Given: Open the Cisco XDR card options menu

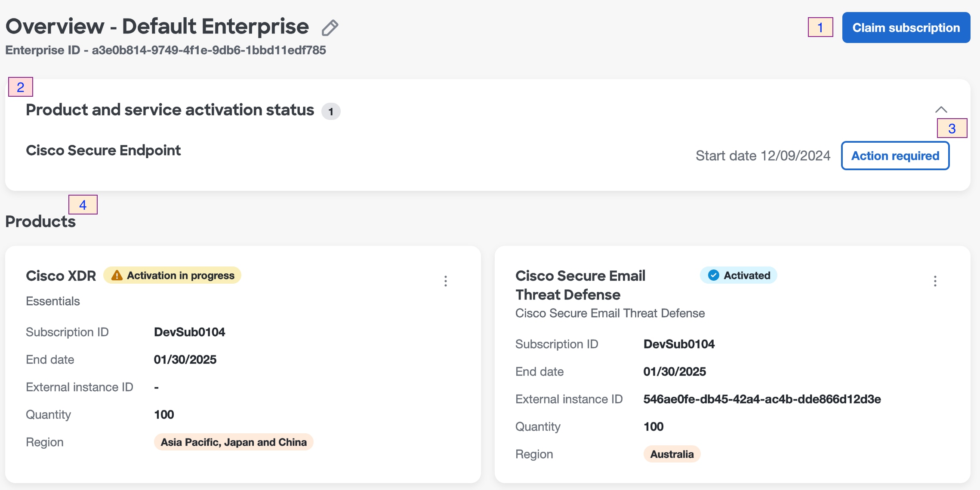Looking at the screenshot, I should pos(446,281).
